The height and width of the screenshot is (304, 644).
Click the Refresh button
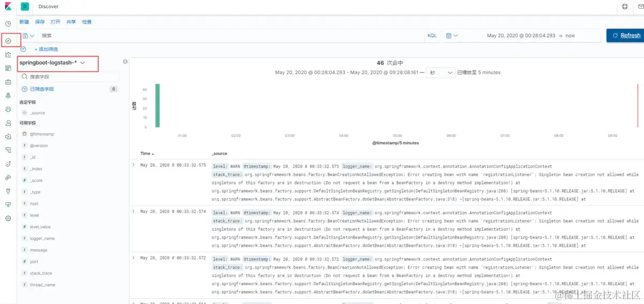[625, 35]
